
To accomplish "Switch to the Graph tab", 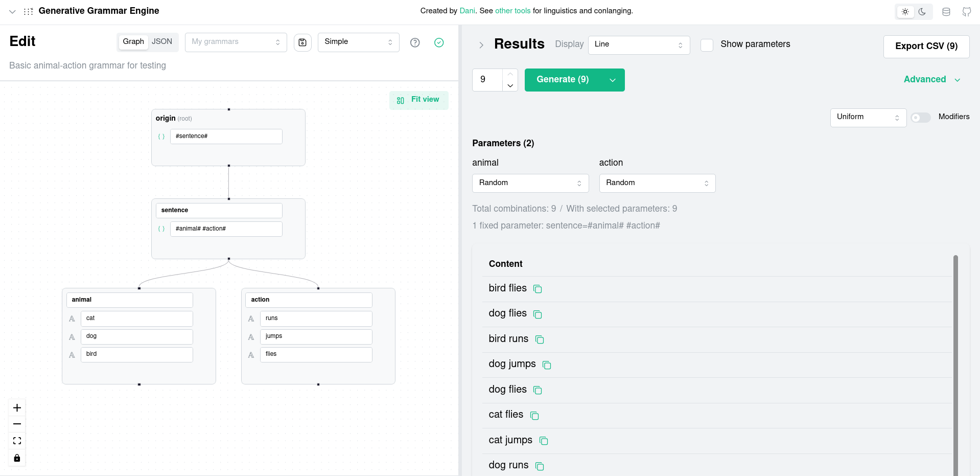I will (133, 41).
